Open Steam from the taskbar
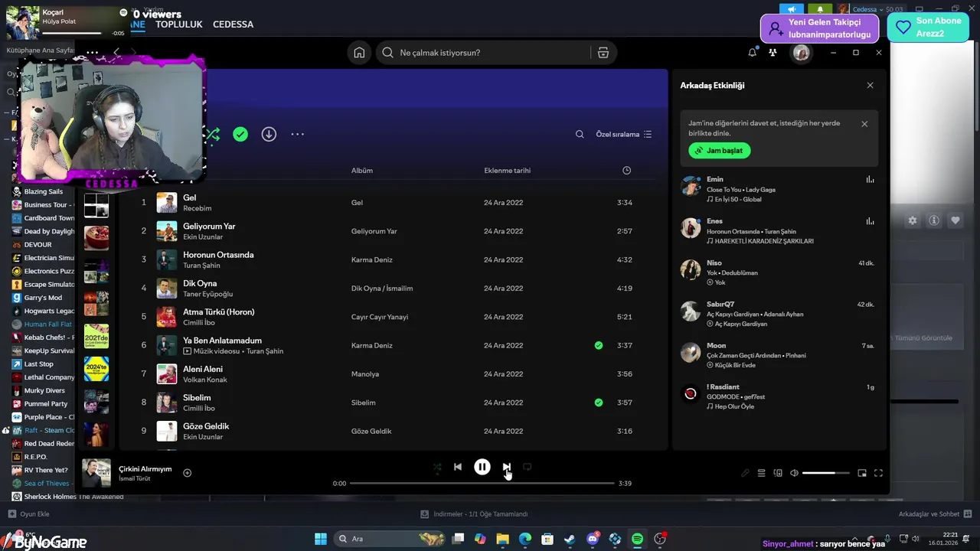The width and height of the screenshot is (980, 551). pyautogui.click(x=570, y=539)
